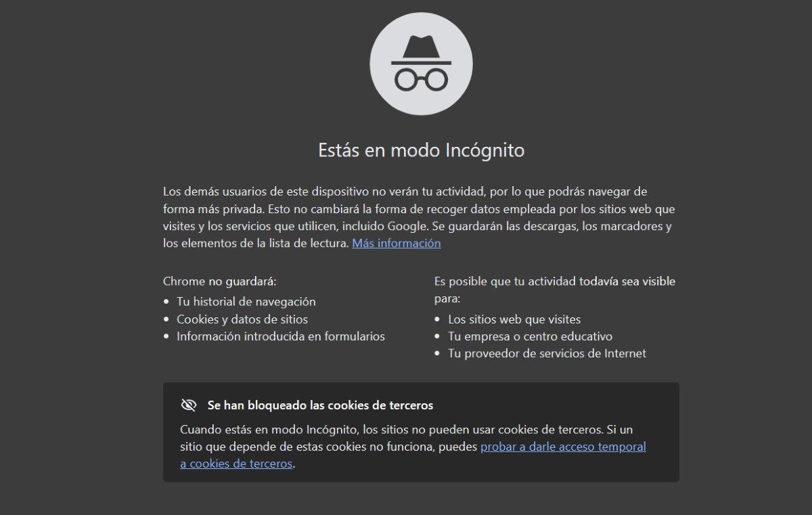
Task: Click 'a cookies de terceros' underlined text
Action: [x=235, y=464]
